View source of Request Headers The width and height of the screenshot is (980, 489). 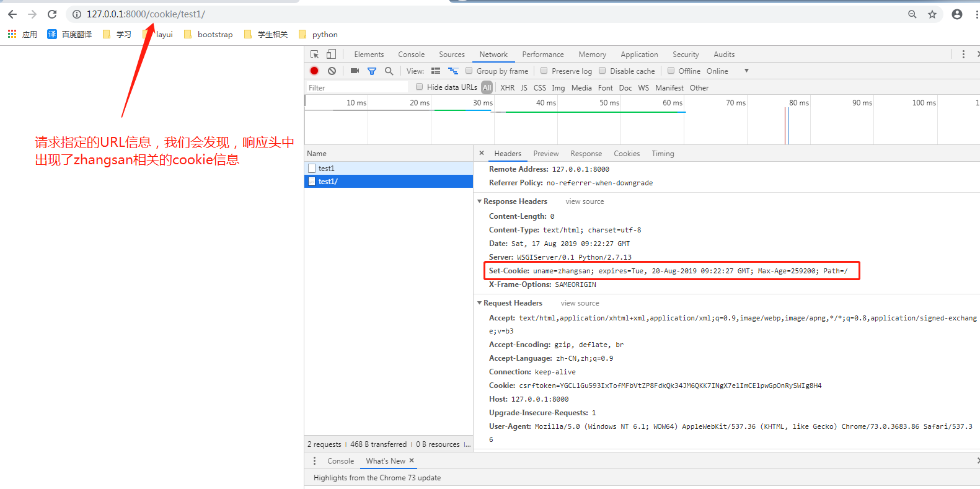tap(580, 303)
